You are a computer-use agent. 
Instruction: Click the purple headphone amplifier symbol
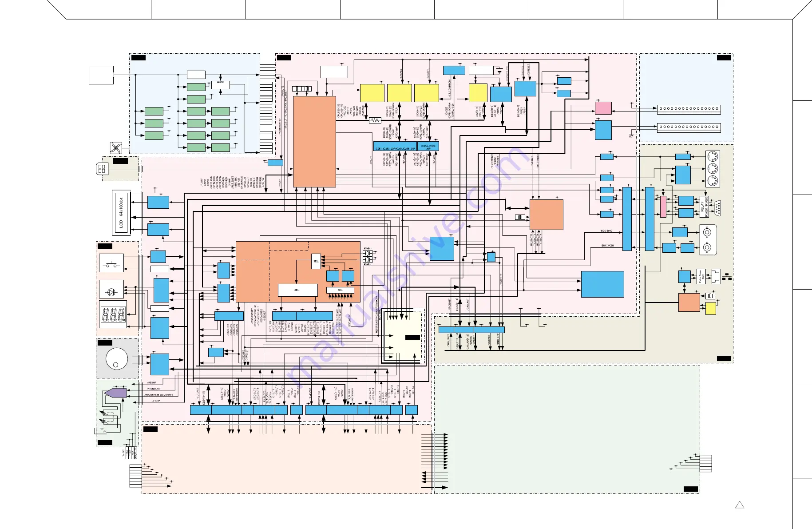(x=115, y=393)
